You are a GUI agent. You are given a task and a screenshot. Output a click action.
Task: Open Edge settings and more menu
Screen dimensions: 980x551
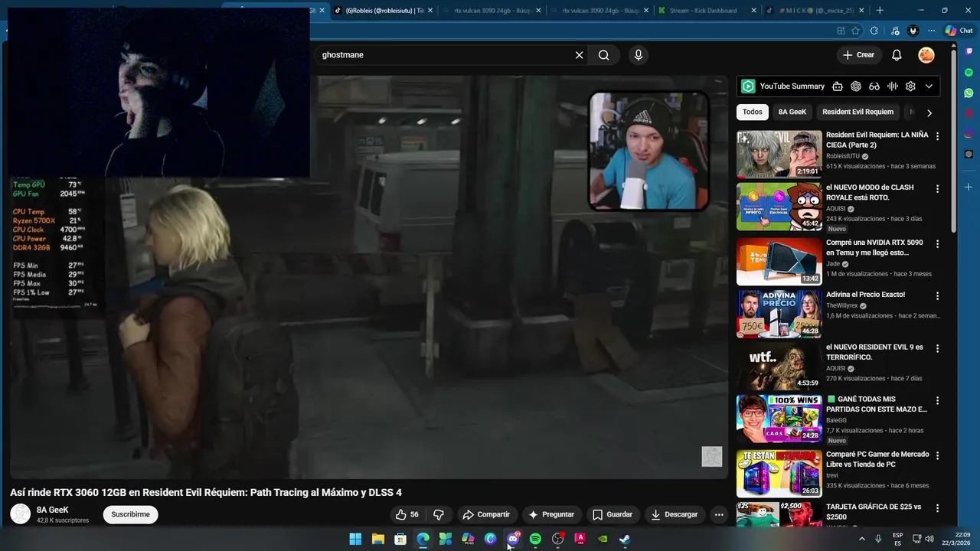931,31
